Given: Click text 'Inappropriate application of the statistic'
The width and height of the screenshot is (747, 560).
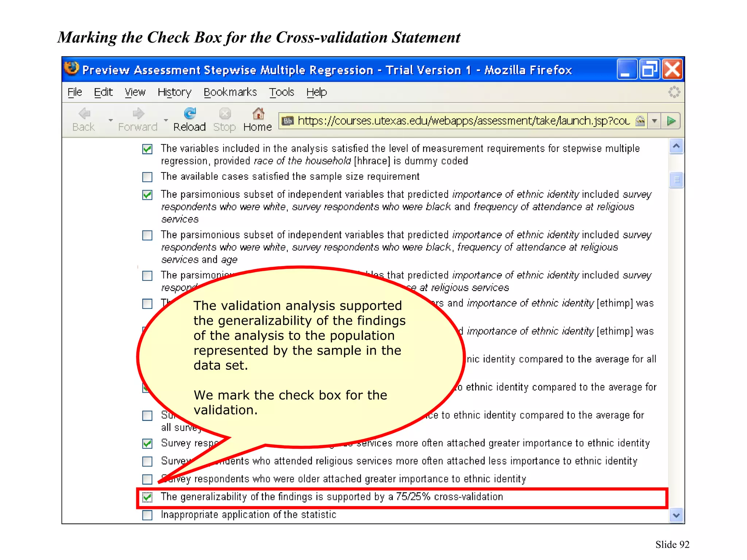Looking at the screenshot, I should 248,515.
